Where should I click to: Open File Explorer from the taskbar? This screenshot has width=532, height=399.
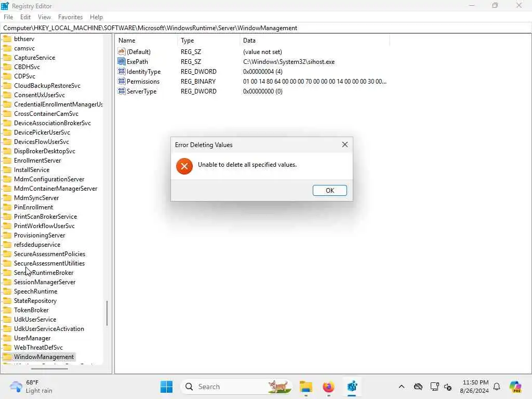(x=305, y=387)
